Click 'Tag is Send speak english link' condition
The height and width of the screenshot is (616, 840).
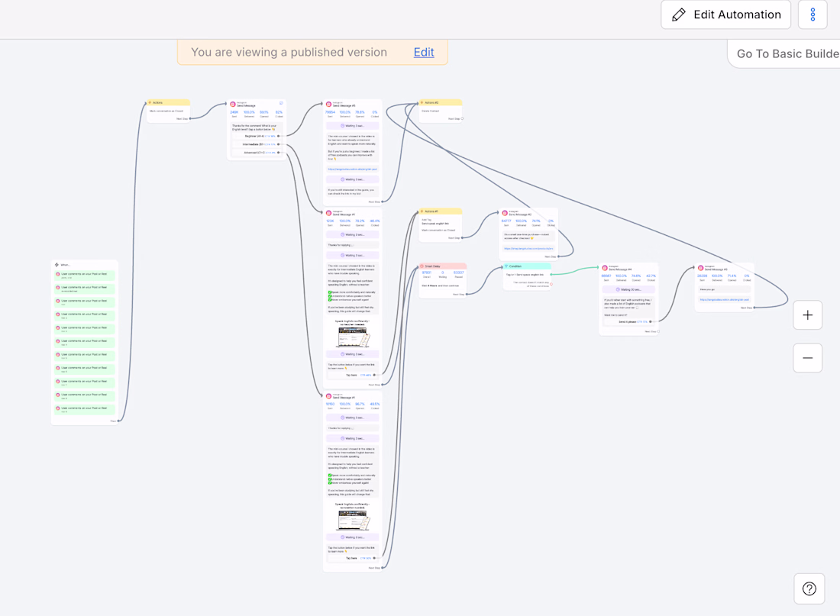(x=525, y=275)
